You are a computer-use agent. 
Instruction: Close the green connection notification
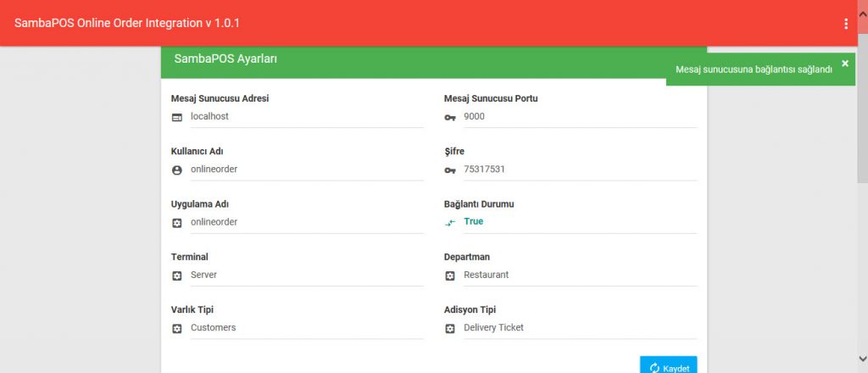(844, 64)
